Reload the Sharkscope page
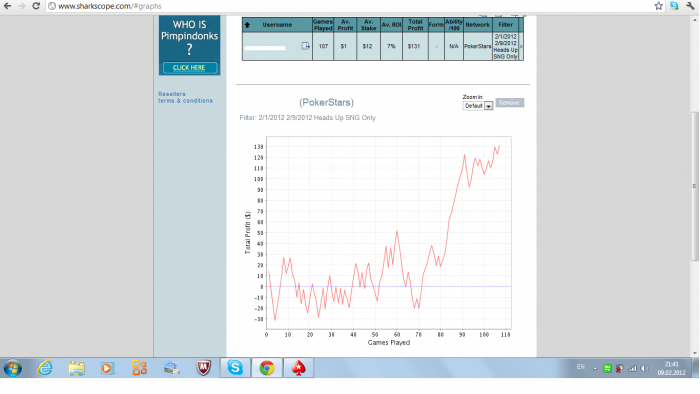The width and height of the screenshot is (700, 394). [36, 6]
